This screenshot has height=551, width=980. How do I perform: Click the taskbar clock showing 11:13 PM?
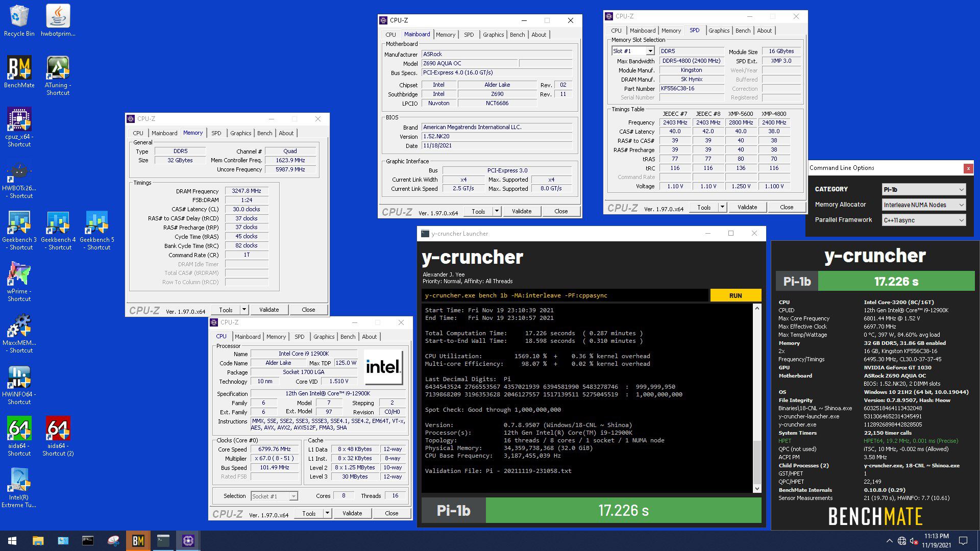pyautogui.click(x=936, y=541)
